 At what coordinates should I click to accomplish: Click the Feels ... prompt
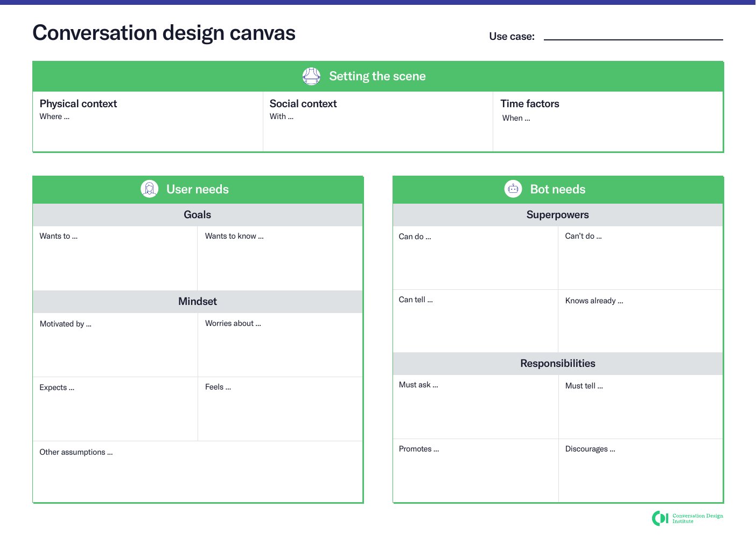click(x=218, y=387)
